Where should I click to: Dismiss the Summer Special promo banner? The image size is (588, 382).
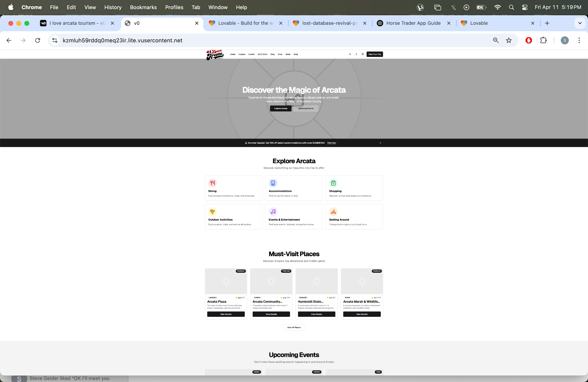(x=380, y=143)
